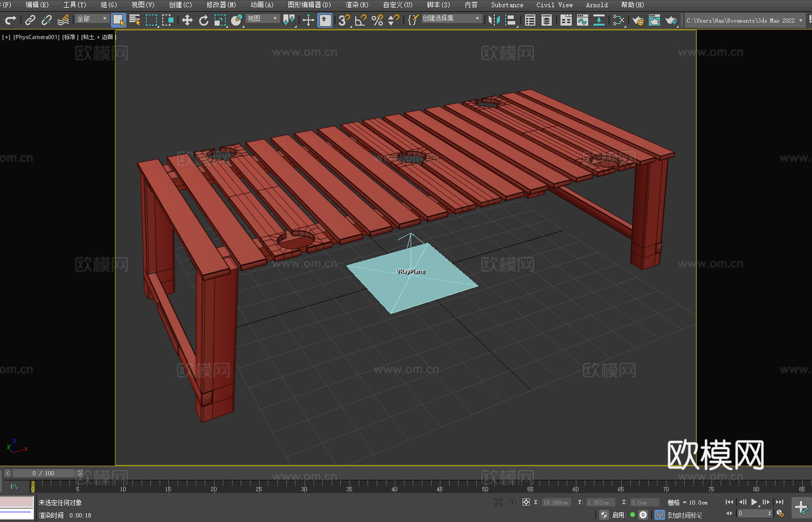Open the 渲染(R) menu
This screenshot has height=522, width=812.
click(x=357, y=5)
